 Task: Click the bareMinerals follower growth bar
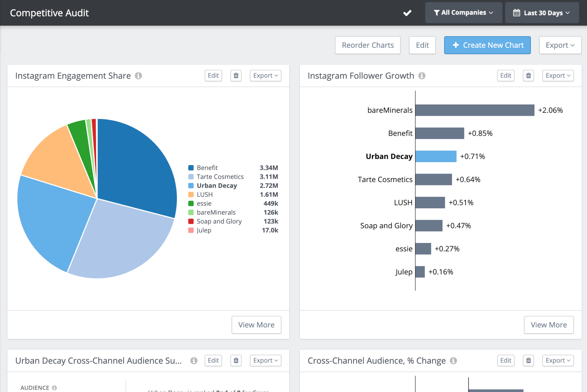pos(475,110)
